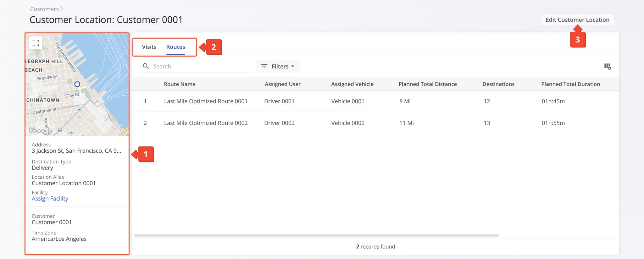Screen dimensions: 644x259
Task: Click the 01h:45m duration value
Action: click(553, 101)
